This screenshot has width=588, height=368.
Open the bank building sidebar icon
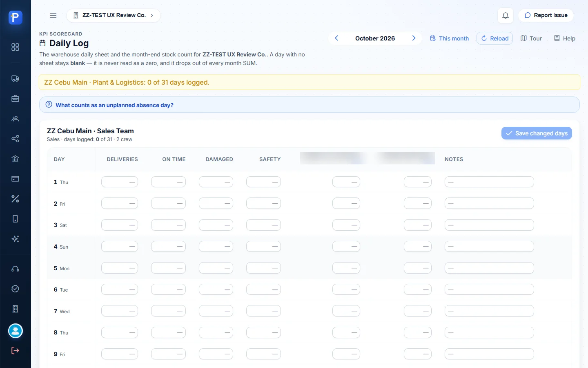click(15, 159)
